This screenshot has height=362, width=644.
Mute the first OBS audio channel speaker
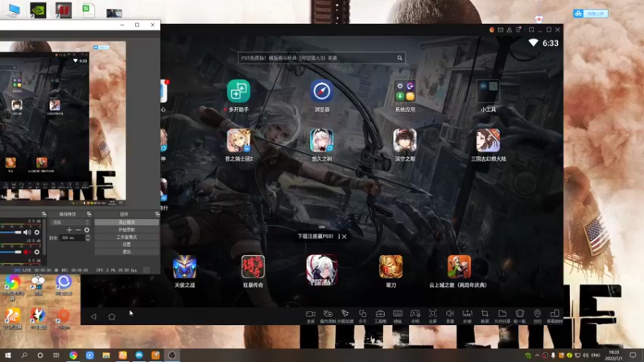coord(27,232)
